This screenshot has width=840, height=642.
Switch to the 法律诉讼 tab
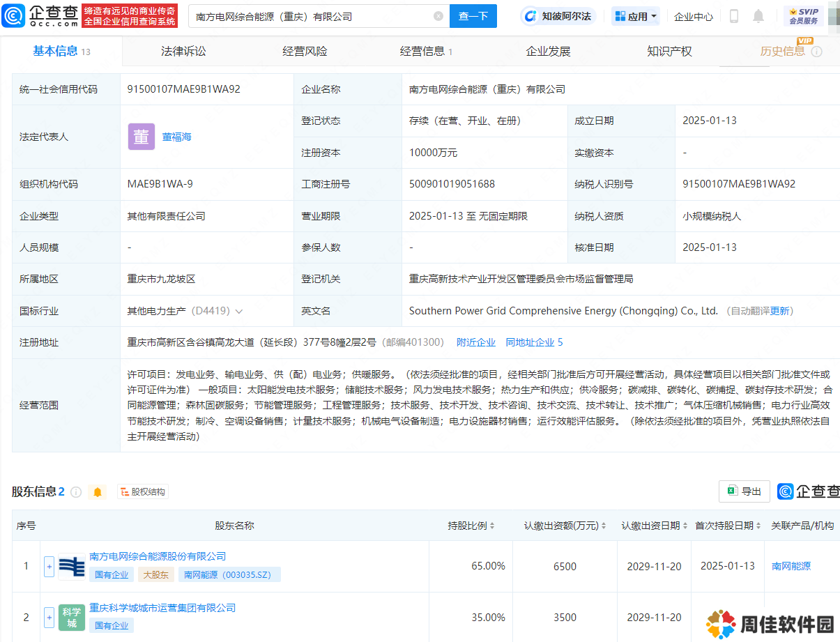183,51
